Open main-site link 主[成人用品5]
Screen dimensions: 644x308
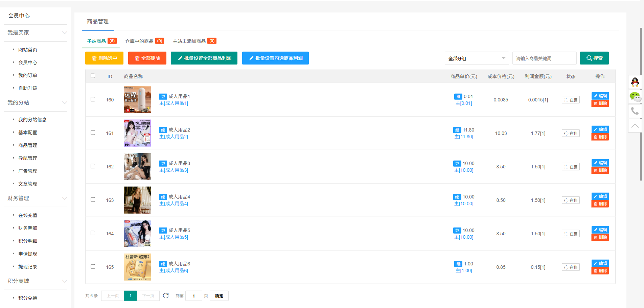click(174, 237)
